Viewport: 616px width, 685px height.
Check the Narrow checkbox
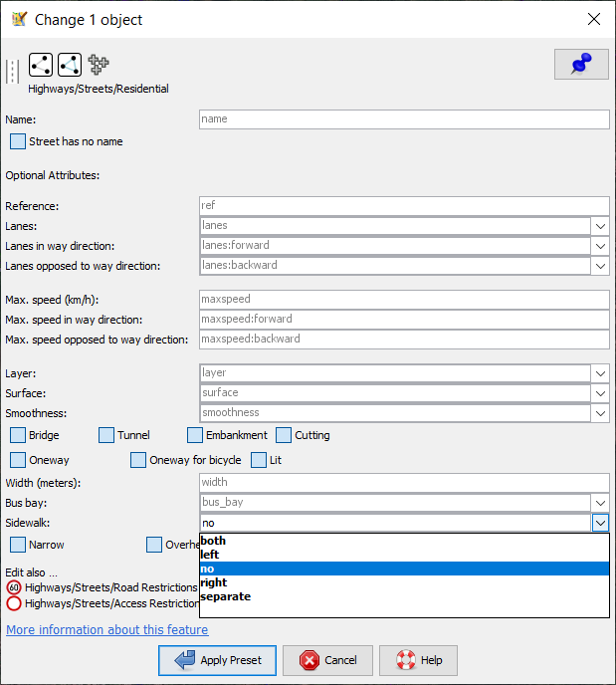[18, 545]
